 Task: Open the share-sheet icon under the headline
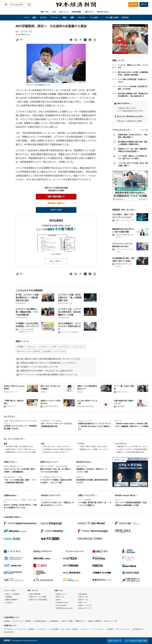95,40
